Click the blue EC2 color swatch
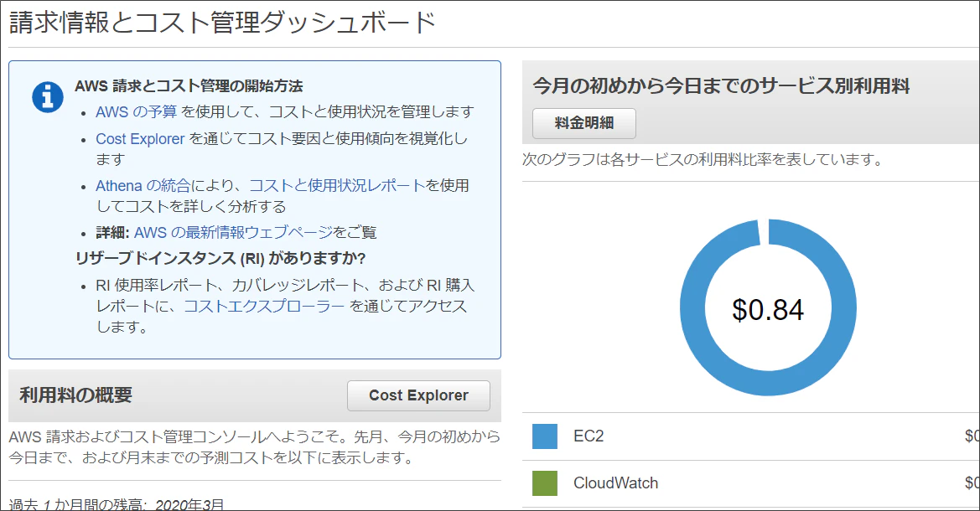The height and width of the screenshot is (511, 980). (x=544, y=436)
